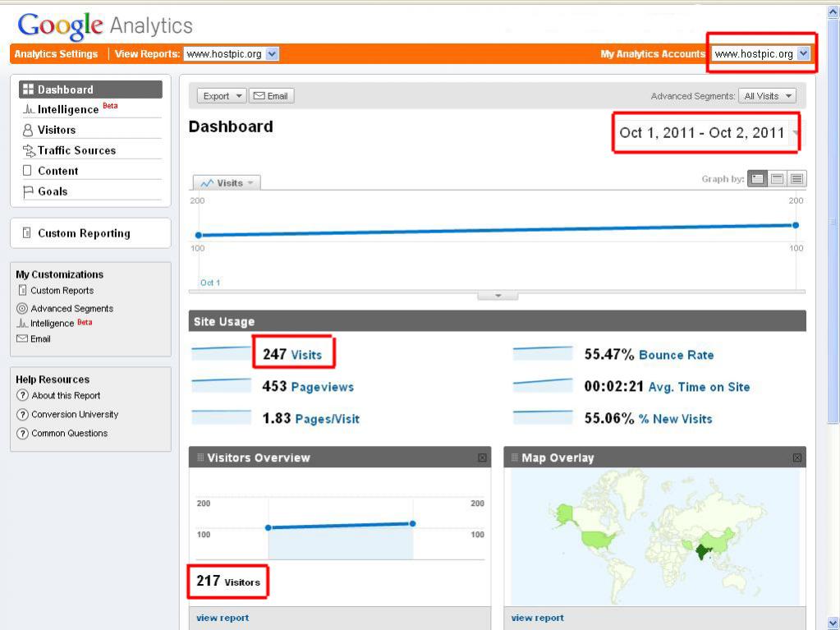Open the Avg. Time on Site link

point(699,387)
